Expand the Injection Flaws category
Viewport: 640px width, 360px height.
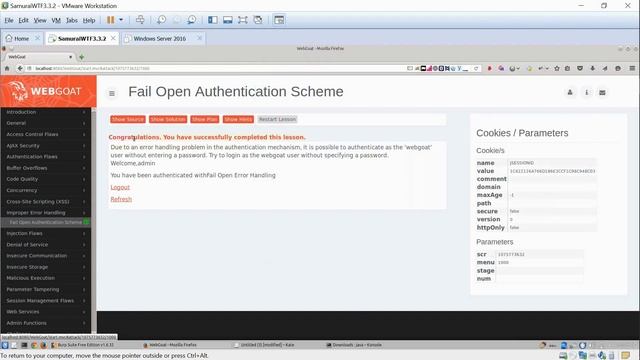pyautogui.click(x=46, y=233)
